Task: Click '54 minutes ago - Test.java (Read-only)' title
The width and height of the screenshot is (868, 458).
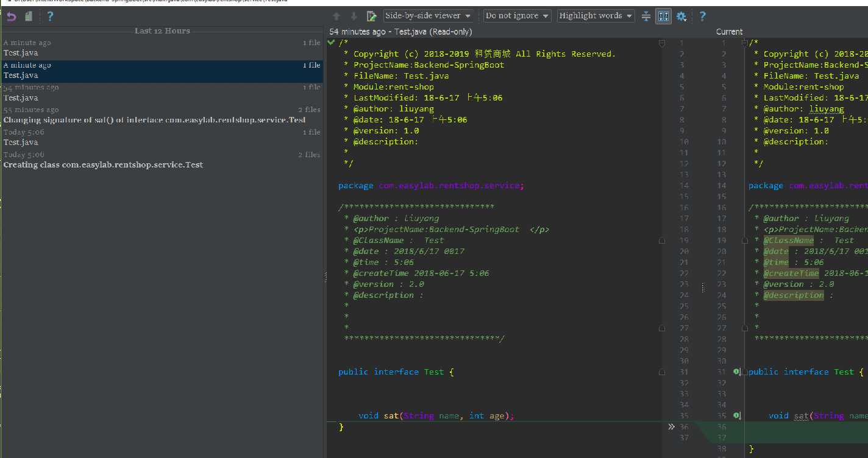Action: [x=400, y=32]
